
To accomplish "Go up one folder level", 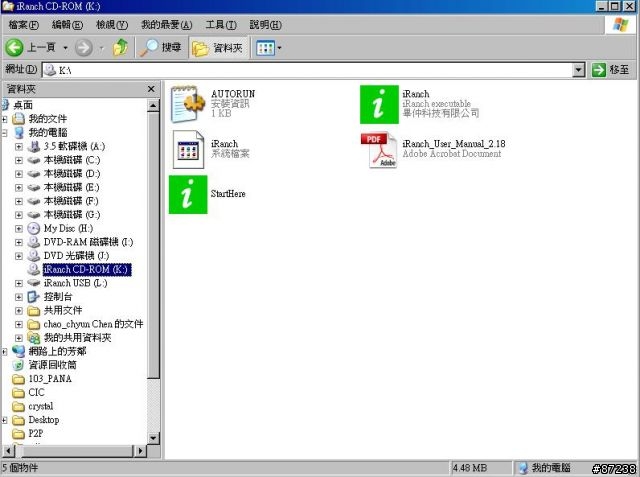I will tap(120, 48).
